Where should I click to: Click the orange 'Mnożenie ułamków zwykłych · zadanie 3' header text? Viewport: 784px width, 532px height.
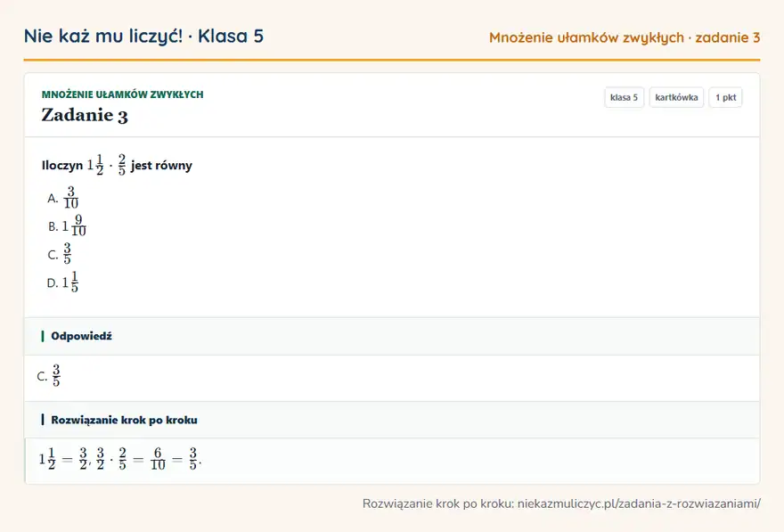(625, 37)
